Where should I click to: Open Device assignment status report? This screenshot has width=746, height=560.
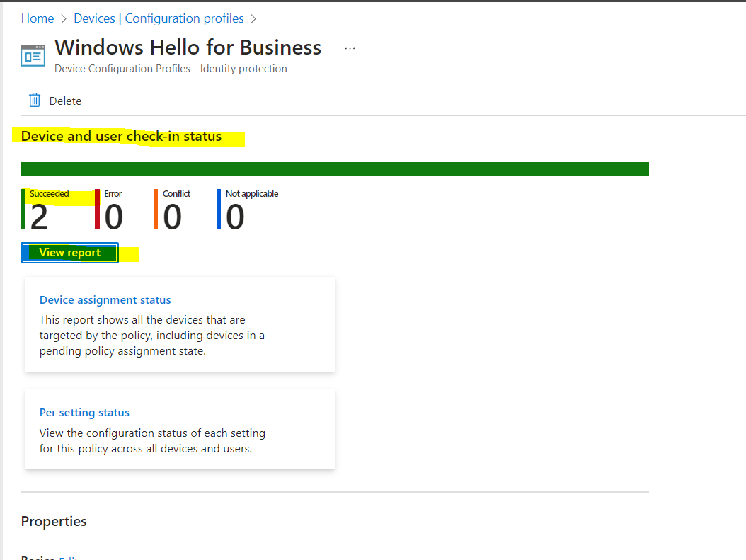coord(105,299)
